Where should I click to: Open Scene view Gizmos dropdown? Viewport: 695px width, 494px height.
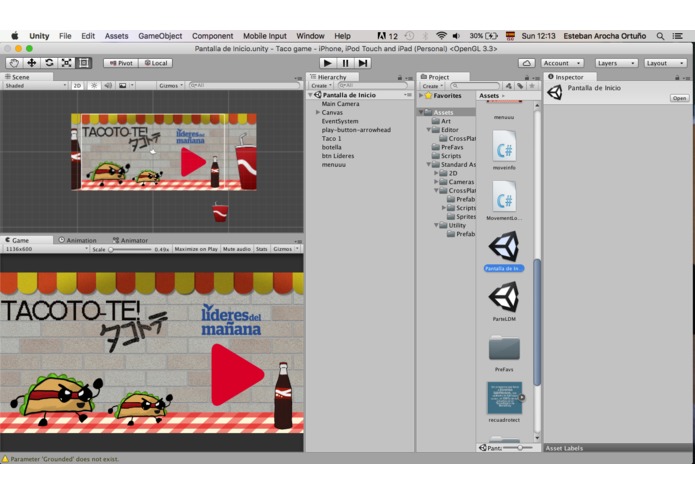point(171,86)
